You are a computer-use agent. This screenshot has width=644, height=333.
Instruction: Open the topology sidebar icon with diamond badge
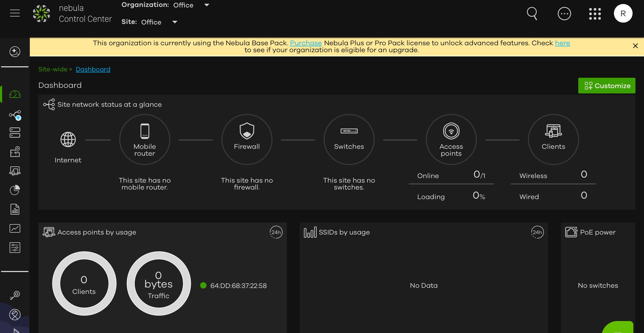coord(15,115)
